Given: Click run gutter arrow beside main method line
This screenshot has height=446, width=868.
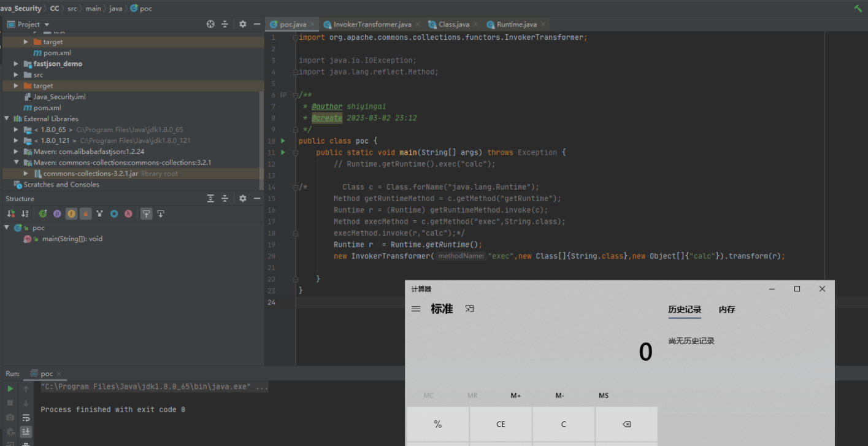Looking at the screenshot, I should pos(283,152).
